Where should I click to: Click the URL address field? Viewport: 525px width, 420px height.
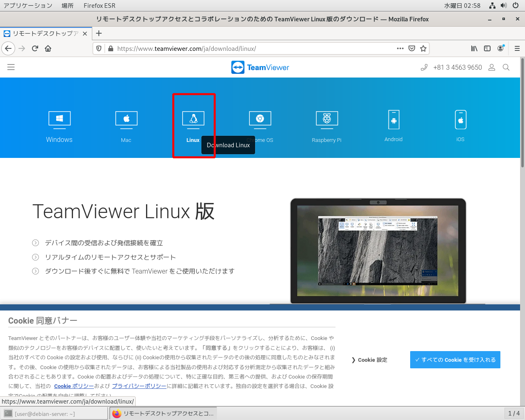[246, 48]
